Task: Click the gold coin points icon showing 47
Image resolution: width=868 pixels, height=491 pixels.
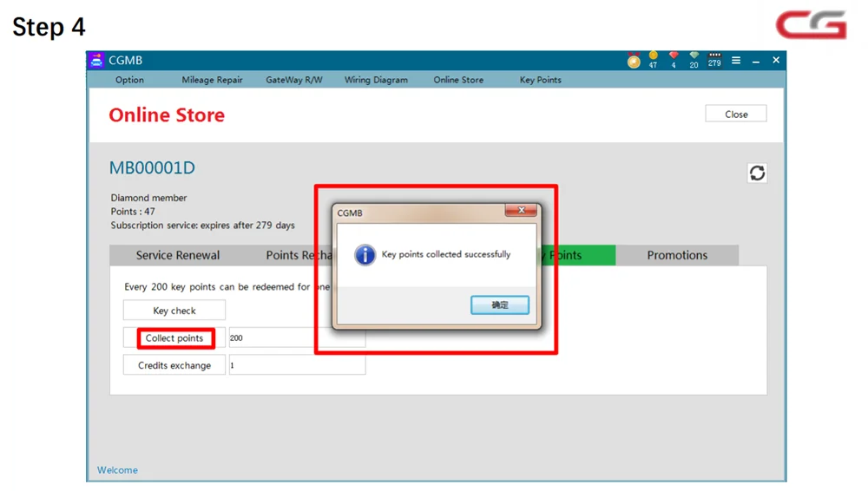Action: (x=654, y=60)
